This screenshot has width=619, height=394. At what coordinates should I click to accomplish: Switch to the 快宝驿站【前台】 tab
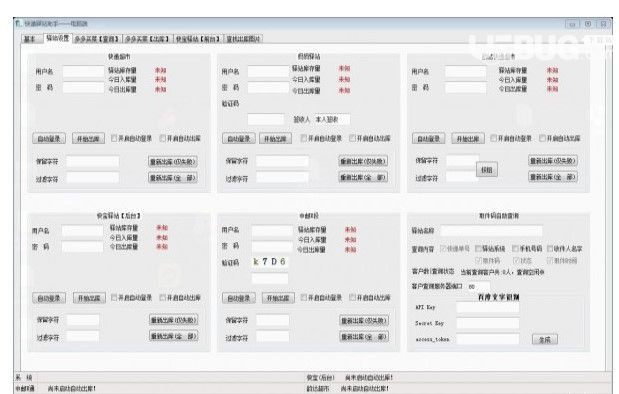coord(197,39)
